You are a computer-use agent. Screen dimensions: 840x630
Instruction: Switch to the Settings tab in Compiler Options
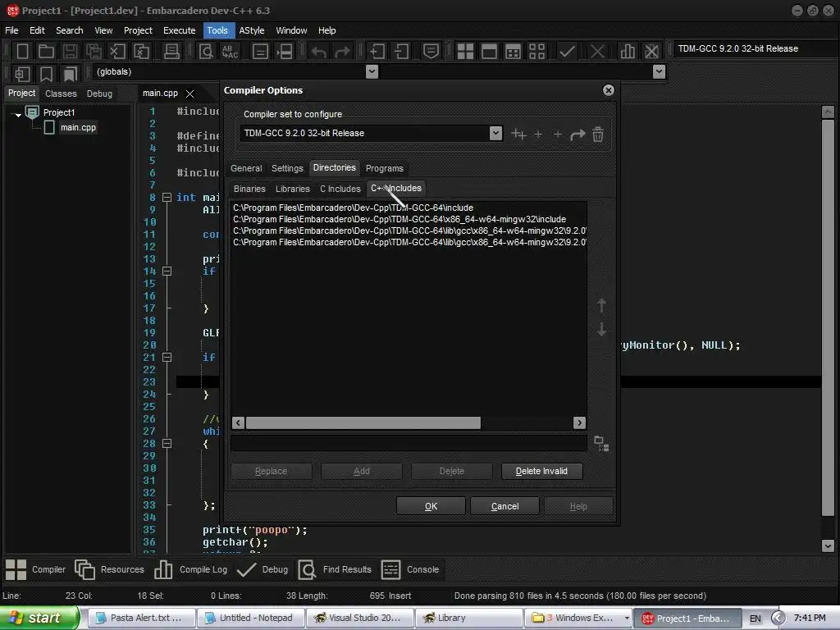tap(287, 168)
